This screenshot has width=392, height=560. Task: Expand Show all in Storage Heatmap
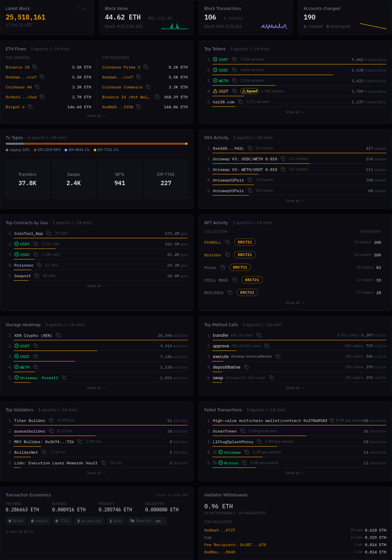[x=96, y=388]
